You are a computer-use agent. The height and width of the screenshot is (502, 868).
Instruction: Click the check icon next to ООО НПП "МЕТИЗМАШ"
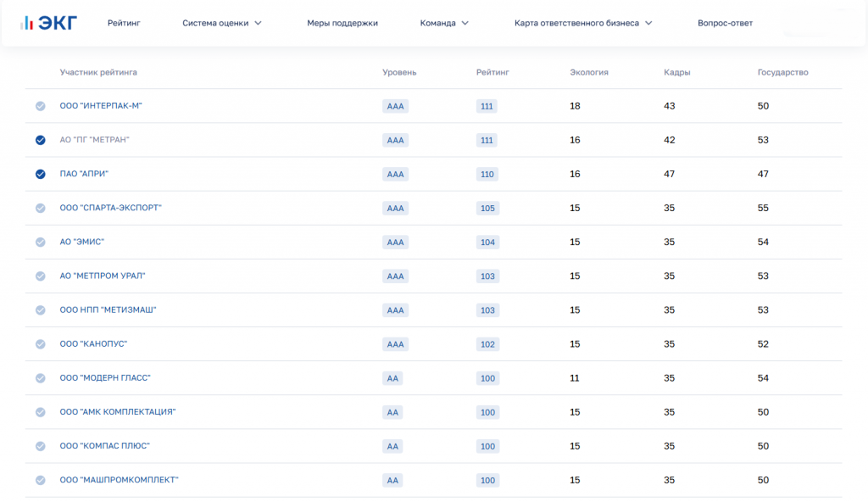(x=41, y=310)
